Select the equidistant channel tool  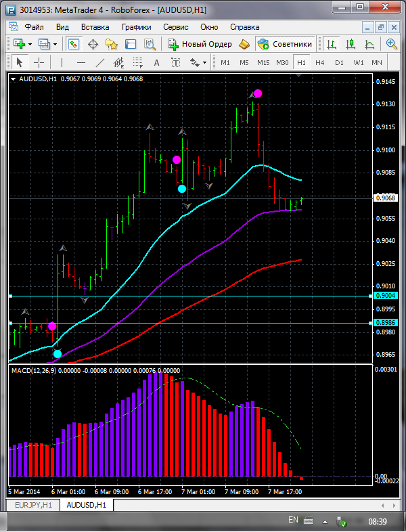[118, 62]
